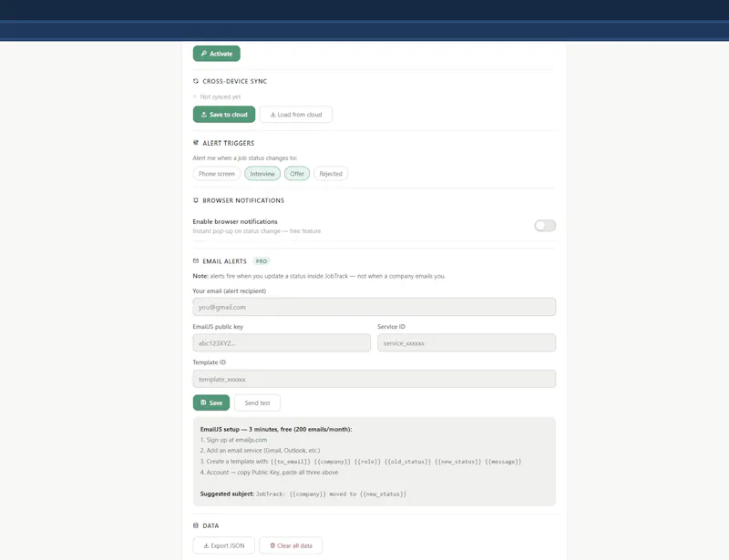Click the 'Alert me when a job status changes to:' text
Image resolution: width=729 pixels, height=560 pixels.
click(x=244, y=158)
